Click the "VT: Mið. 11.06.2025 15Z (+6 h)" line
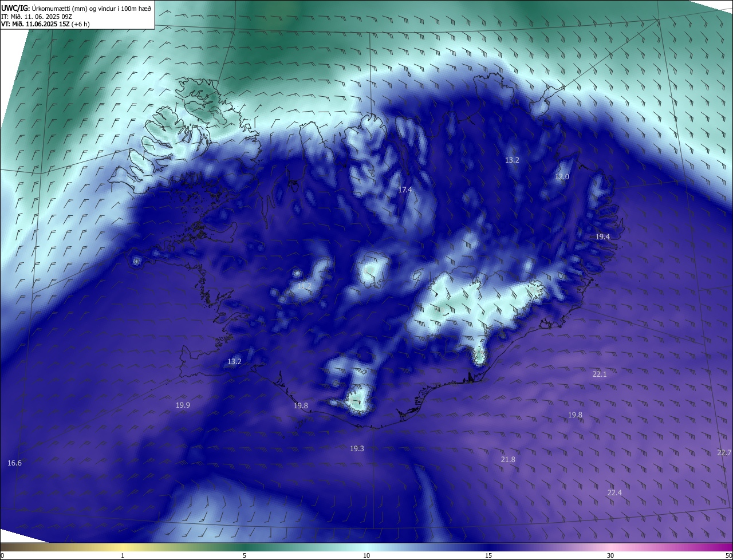 tap(45, 24)
